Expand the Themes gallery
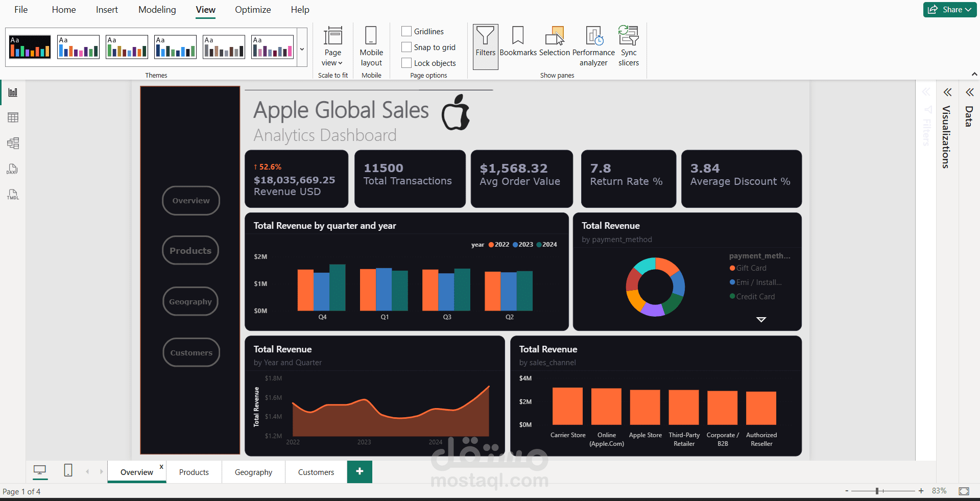Image resolution: width=980 pixels, height=501 pixels. tap(302, 49)
